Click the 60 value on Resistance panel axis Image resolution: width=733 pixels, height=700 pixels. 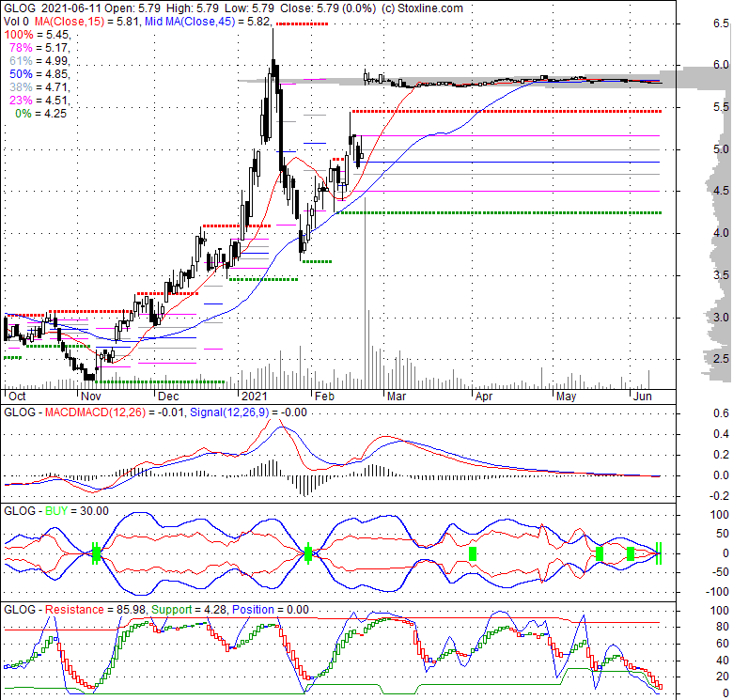coord(723,644)
